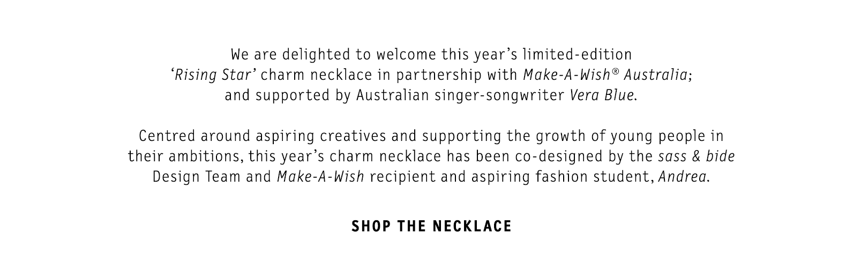The height and width of the screenshot is (276, 868).
Task: Click the italic Make-A-Wish before recipient
Action: [x=321, y=177]
